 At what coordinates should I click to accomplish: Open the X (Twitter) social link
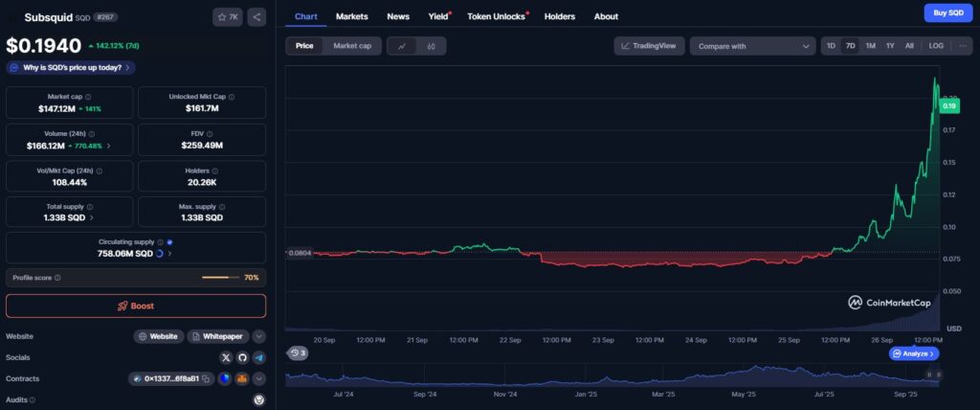tap(226, 357)
